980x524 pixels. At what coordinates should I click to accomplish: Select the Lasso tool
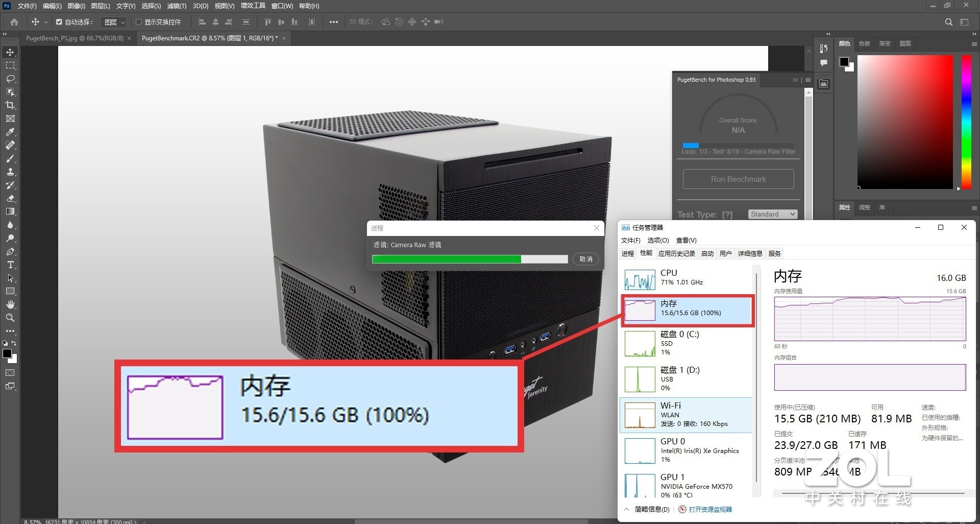(10, 79)
